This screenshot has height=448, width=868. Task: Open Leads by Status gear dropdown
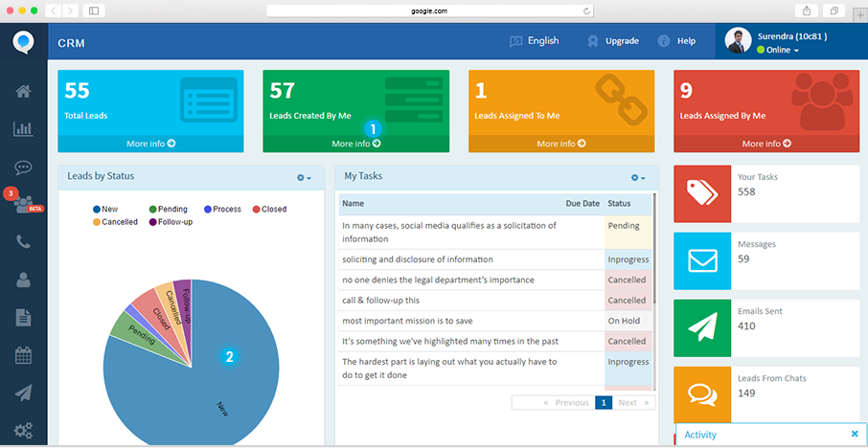[x=304, y=177]
